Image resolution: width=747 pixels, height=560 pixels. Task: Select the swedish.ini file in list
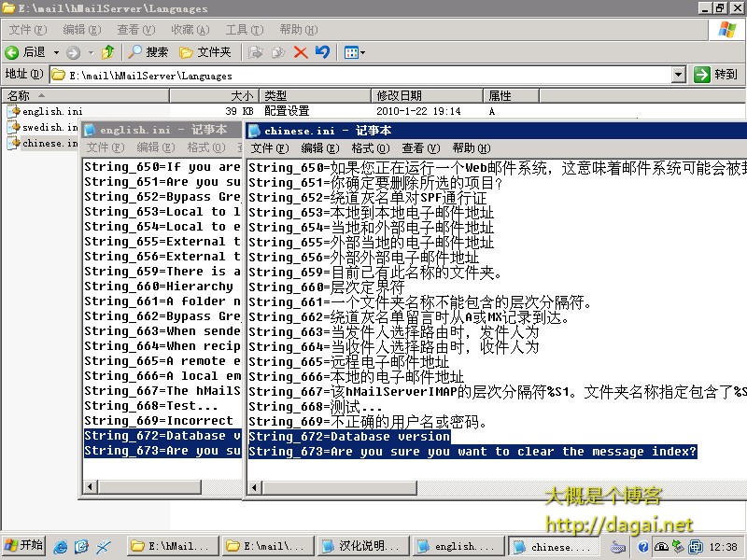[x=43, y=127]
